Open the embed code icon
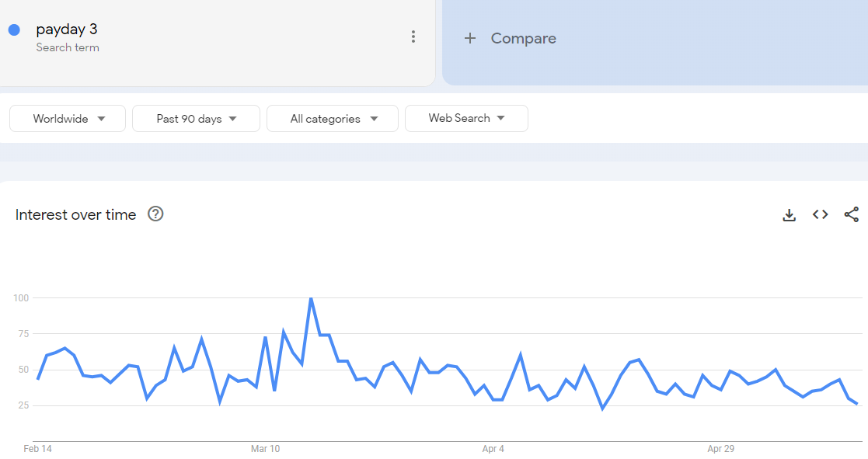The width and height of the screenshot is (868, 459). (x=820, y=214)
